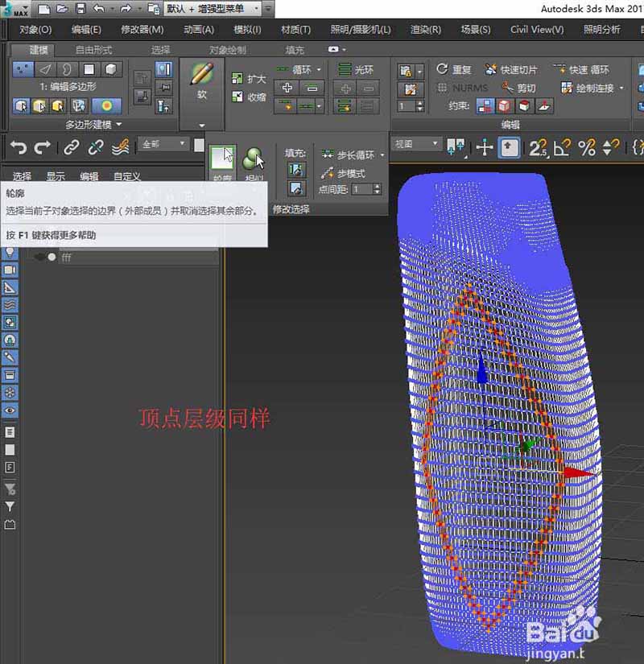Select the Element sub-object cube icon
The height and width of the screenshot is (664, 644).
coord(112,70)
